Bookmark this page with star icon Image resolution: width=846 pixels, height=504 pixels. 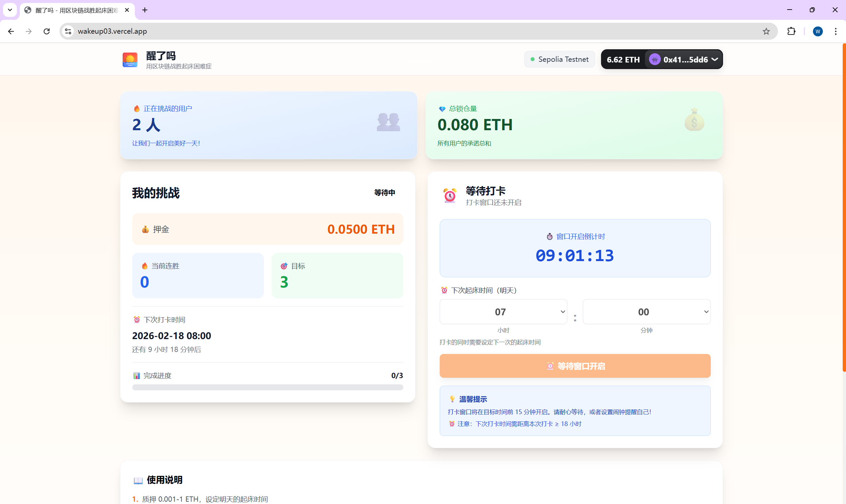coord(766,31)
